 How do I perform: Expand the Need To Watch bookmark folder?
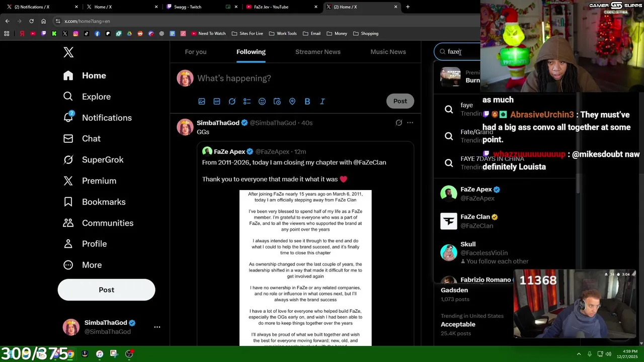tap(208, 34)
